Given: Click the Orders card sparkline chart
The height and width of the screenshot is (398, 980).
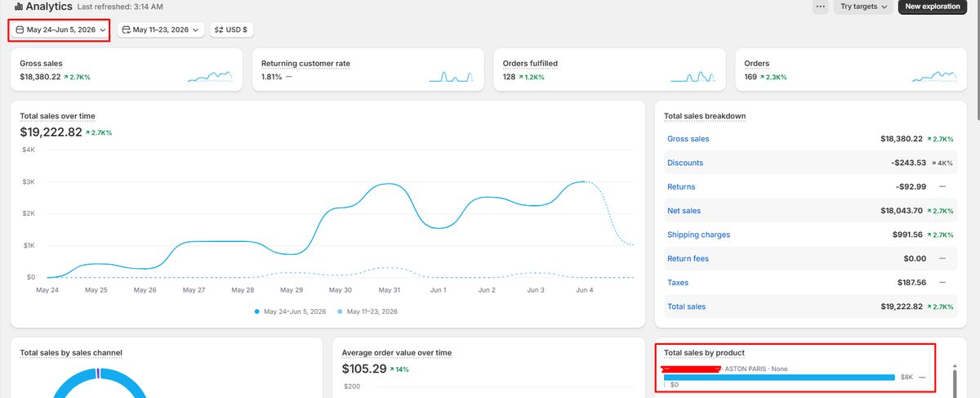Looking at the screenshot, I should coord(935,76).
